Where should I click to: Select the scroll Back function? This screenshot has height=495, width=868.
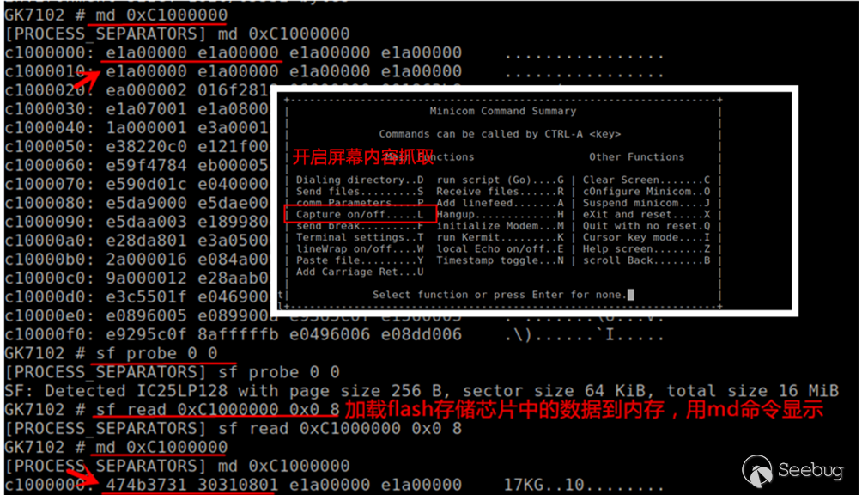pyautogui.click(x=646, y=260)
